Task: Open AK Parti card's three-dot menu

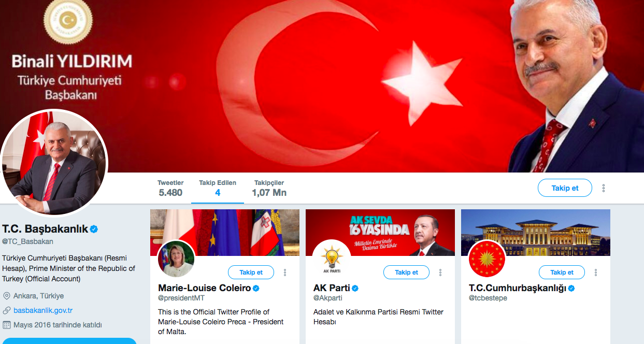Action: point(440,273)
